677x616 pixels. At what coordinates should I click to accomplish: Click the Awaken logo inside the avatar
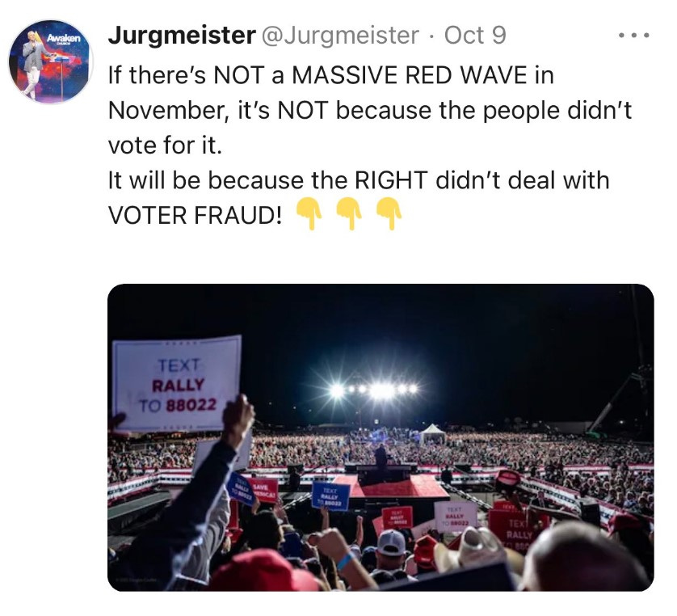64,39
